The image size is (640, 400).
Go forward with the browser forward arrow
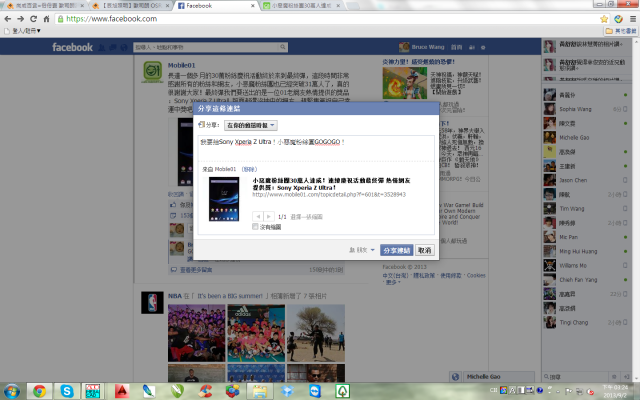[20, 19]
